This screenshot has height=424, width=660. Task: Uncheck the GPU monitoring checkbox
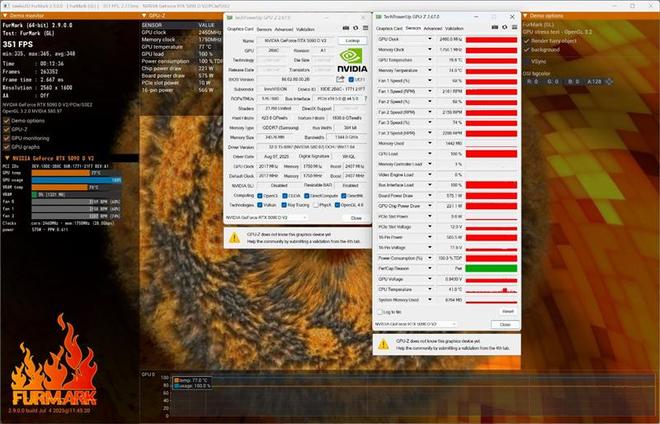coord(6,138)
